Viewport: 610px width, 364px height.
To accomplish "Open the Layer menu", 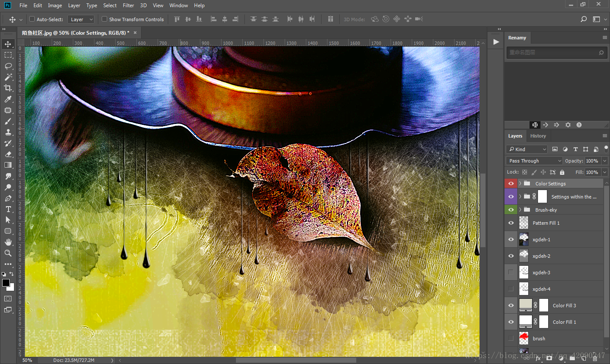I will (x=74, y=6).
